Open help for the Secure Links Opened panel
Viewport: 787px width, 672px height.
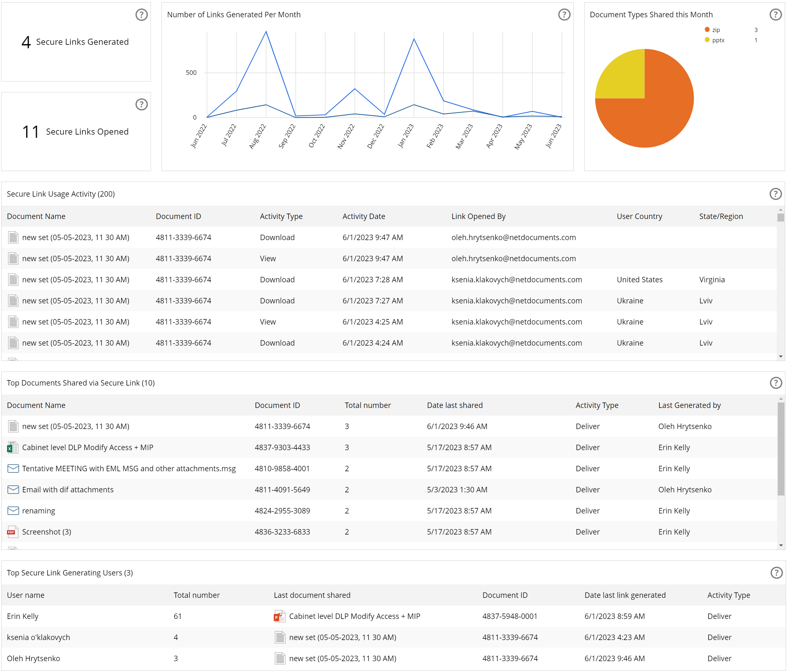tap(141, 105)
